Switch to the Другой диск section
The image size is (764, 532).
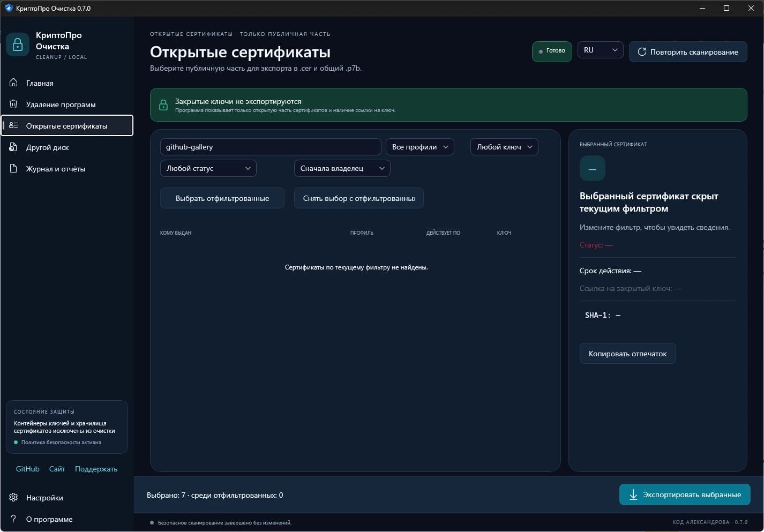[x=67, y=147]
